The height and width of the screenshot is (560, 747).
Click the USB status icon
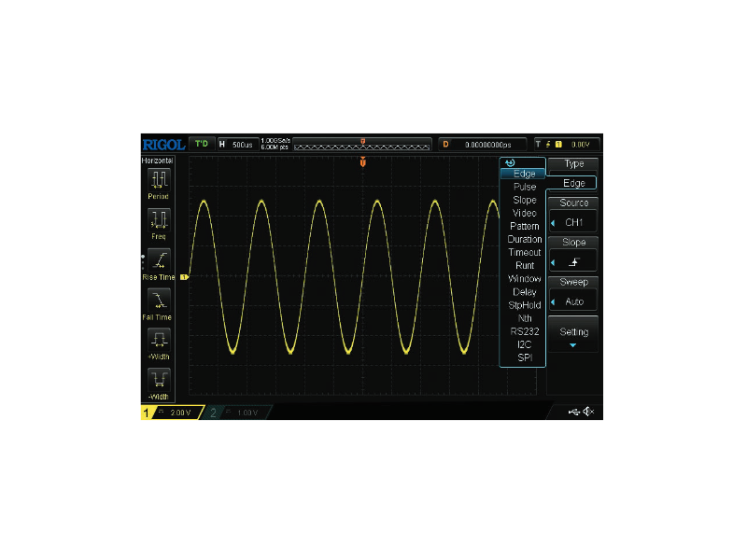(574, 413)
